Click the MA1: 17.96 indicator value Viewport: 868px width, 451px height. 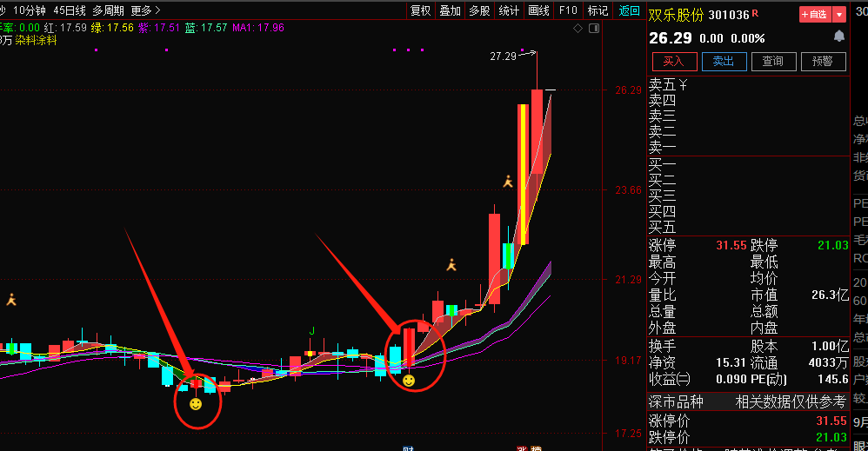click(x=258, y=28)
